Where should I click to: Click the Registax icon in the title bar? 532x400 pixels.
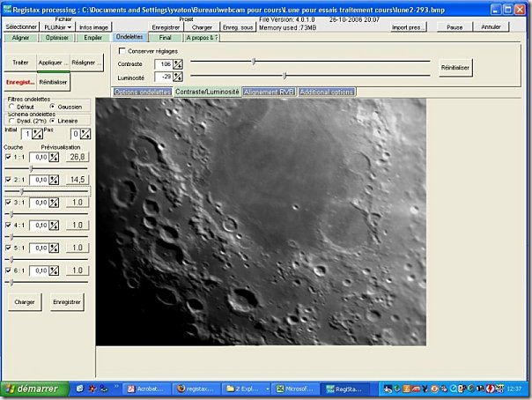pyautogui.click(x=7, y=10)
